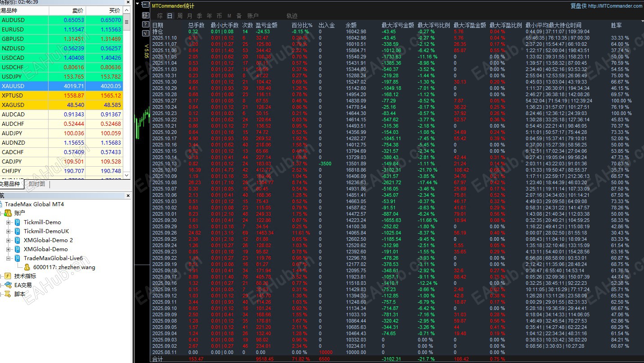The image size is (644, 363).
Task: Click the 账户 accounts folder icon in navigator
Action: (x=8, y=213)
